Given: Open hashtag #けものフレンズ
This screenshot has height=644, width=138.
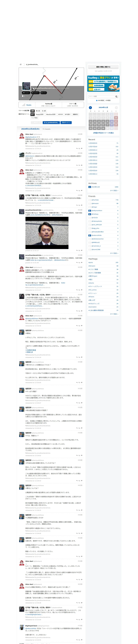Looking at the screenshot, I should (94, 304).
